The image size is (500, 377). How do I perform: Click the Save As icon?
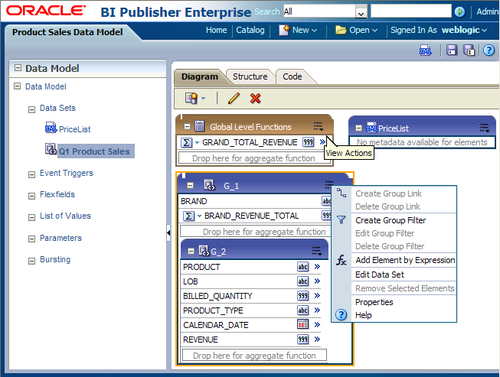point(469,50)
